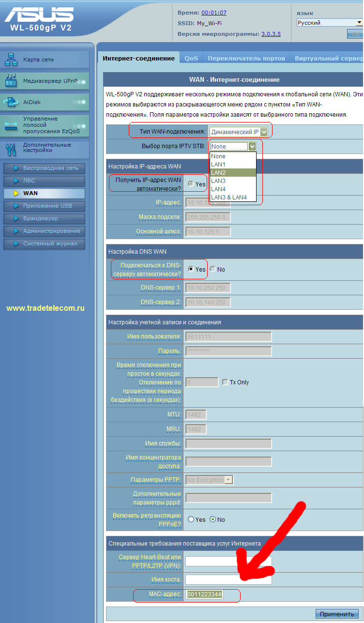Select Yes for automatic WAN IP
Image resolution: width=364 pixels, height=623 pixels.
pyautogui.click(x=191, y=184)
